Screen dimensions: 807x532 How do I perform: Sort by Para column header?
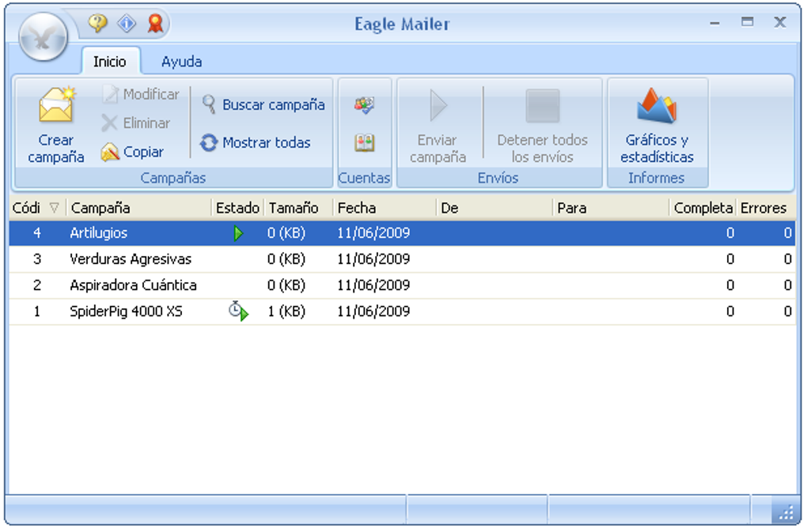pos(611,208)
